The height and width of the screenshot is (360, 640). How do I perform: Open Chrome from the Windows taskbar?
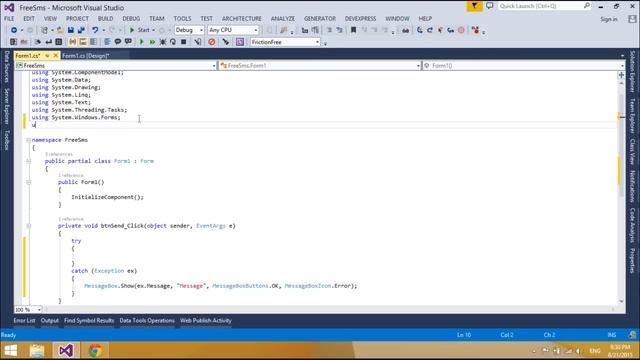pyautogui.click(x=95, y=351)
